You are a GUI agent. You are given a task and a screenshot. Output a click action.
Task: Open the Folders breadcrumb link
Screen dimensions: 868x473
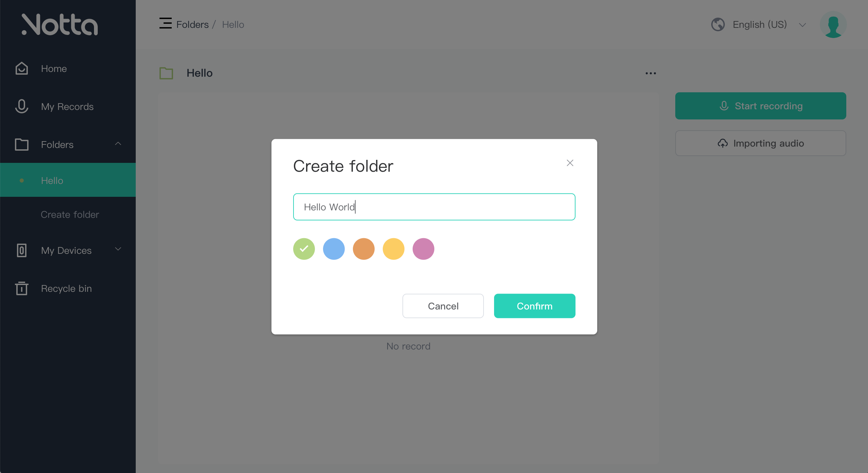point(192,24)
